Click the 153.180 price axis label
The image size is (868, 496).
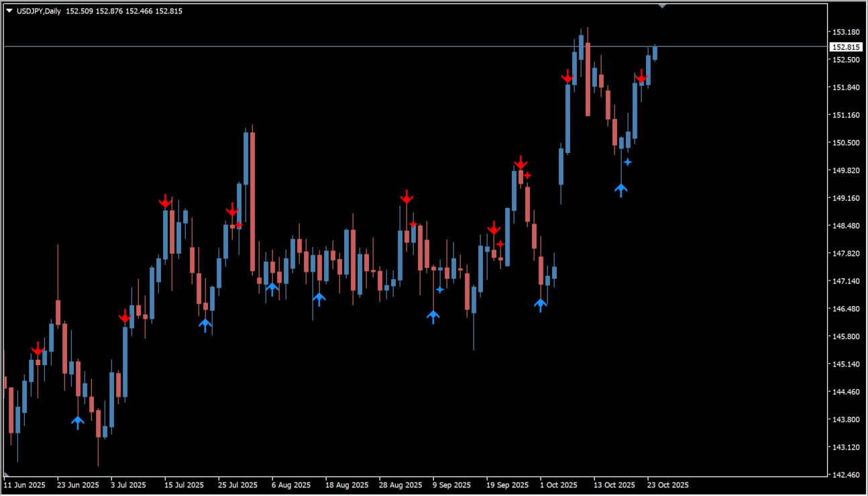(846, 32)
